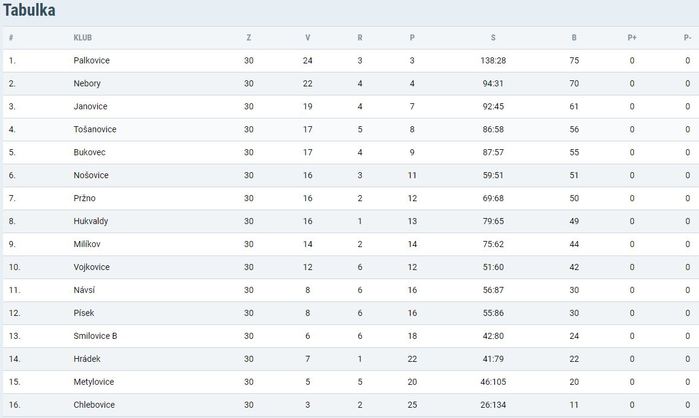Sort by the B points header
This screenshot has width=699, height=418.
coord(574,38)
